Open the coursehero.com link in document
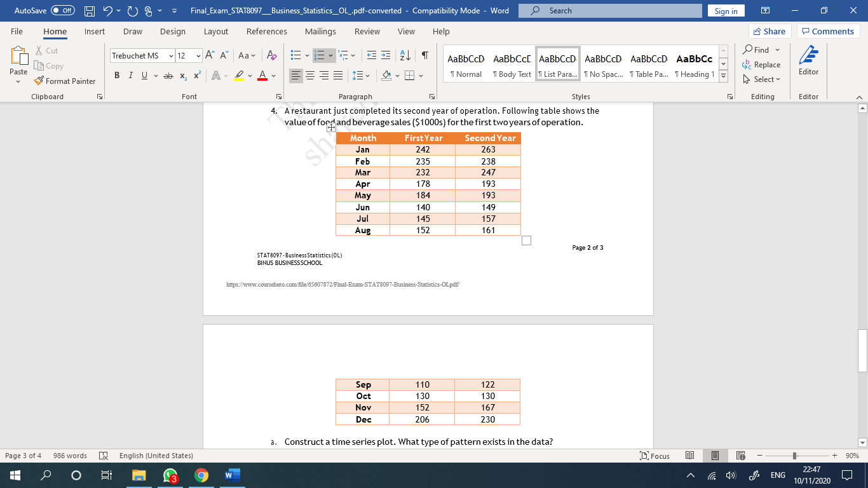The image size is (868, 488). tap(343, 285)
